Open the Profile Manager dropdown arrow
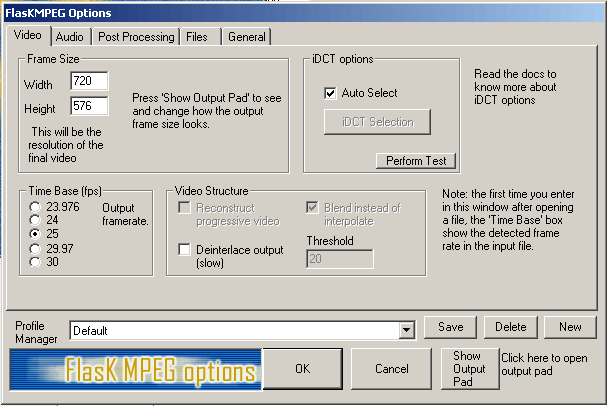 pyautogui.click(x=406, y=331)
